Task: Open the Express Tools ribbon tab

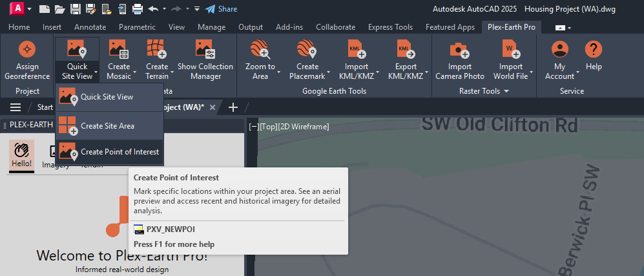Action: [x=390, y=27]
